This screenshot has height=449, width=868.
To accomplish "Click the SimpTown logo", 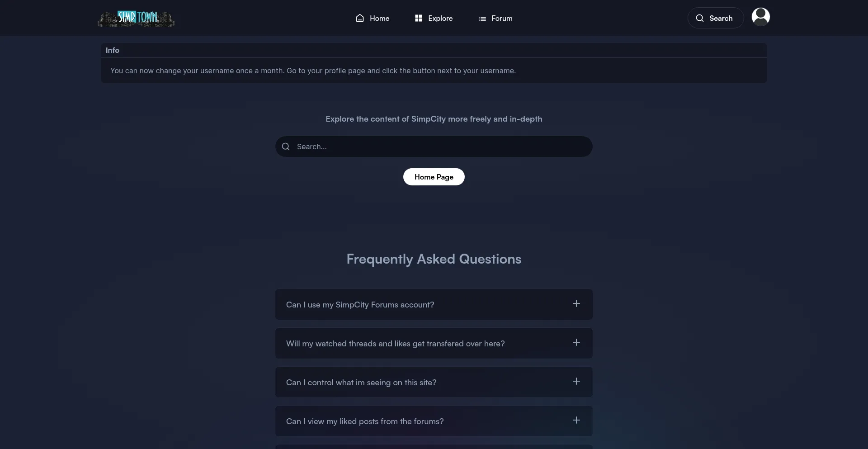I will (x=136, y=19).
